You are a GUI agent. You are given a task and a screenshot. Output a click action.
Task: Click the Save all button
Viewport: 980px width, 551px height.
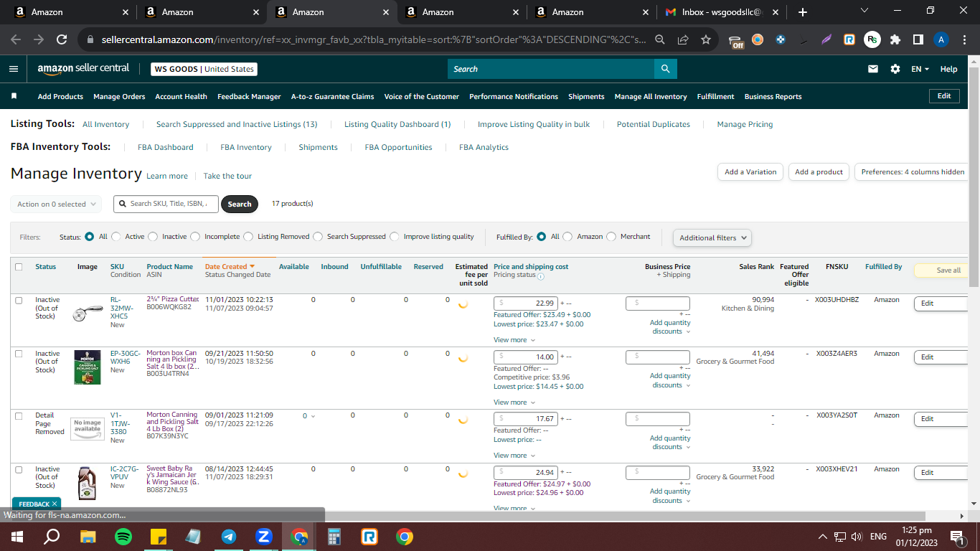coord(941,270)
